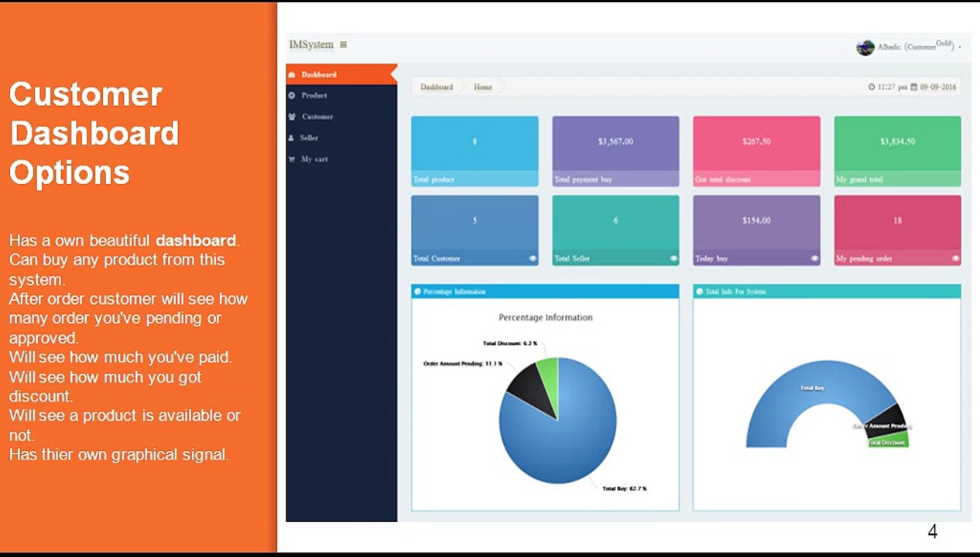Click the Seller person icon in sidebar
Image resolution: width=980 pixels, height=557 pixels.
coord(291,138)
